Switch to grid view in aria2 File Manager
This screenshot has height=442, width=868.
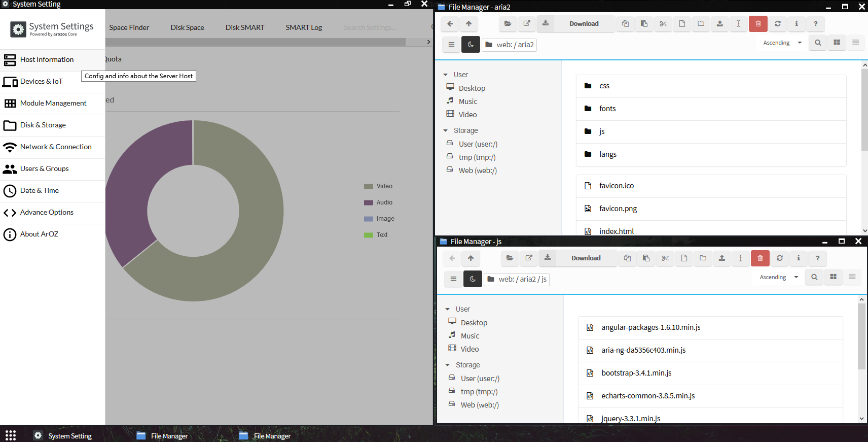click(x=837, y=43)
